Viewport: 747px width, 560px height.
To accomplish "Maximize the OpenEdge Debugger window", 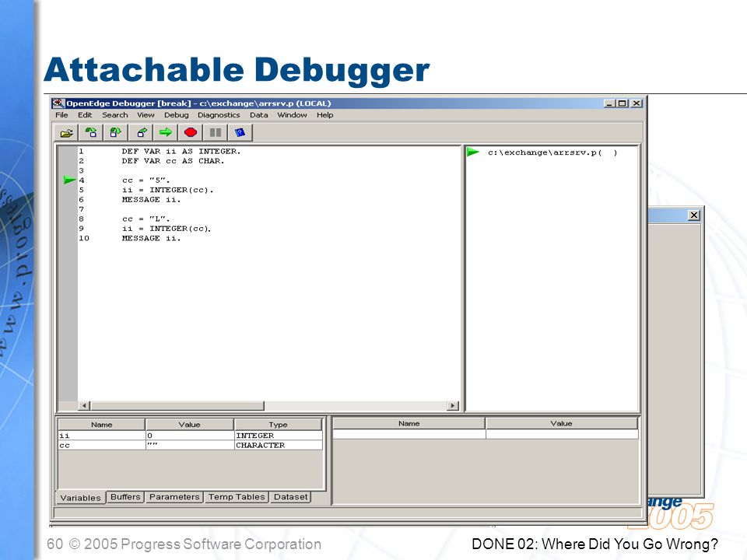I will coord(622,103).
